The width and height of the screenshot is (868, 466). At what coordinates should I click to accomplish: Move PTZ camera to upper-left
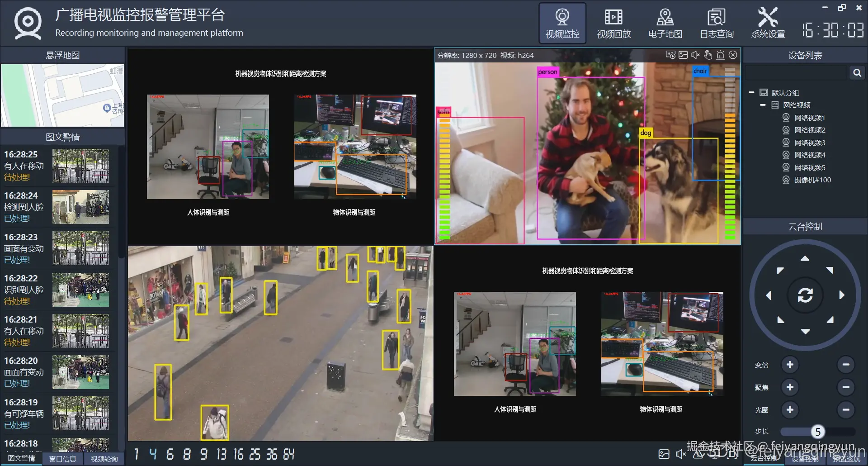click(x=780, y=271)
